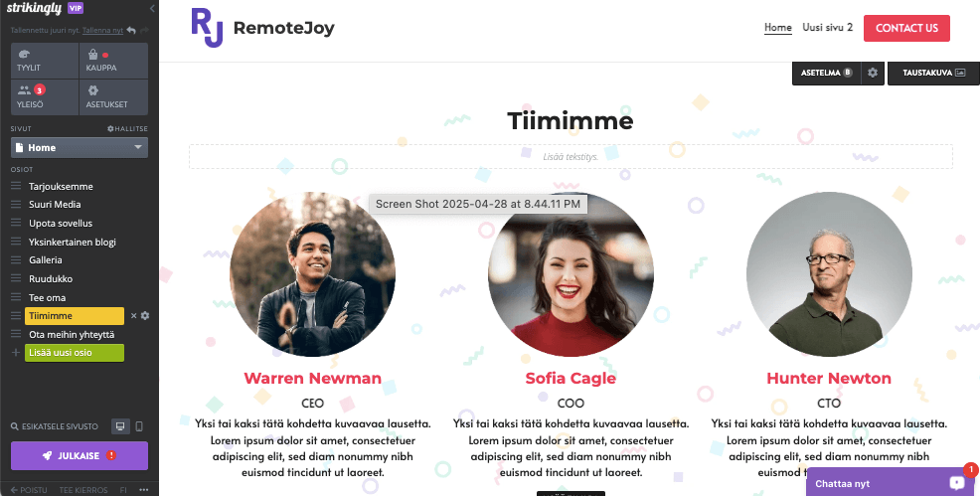Collapse the left sidebar with the arrow
Image resolution: width=980 pixels, height=496 pixels.
pos(152,8)
